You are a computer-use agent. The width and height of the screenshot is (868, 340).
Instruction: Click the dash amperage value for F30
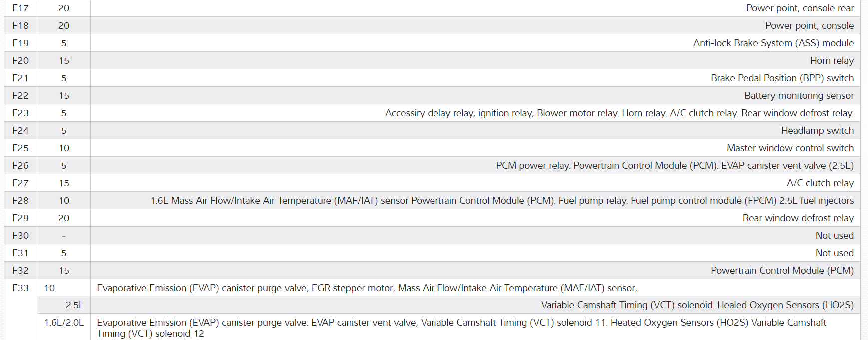coord(64,236)
